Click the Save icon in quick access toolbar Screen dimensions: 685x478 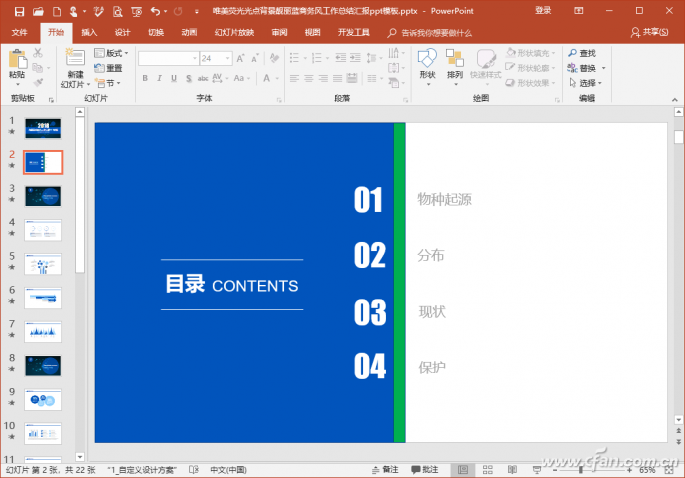pos(19,11)
